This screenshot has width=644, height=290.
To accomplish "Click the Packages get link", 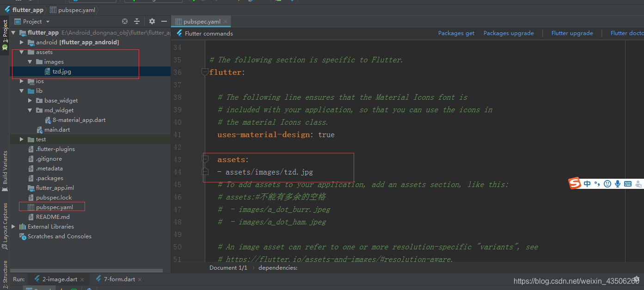I will (x=456, y=33).
